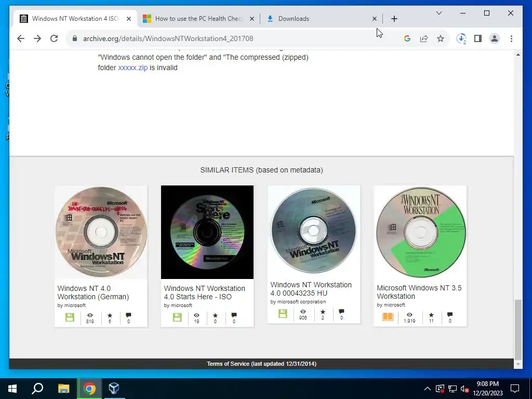The width and height of the screenshot is (532, 399).
Task: Click software floppy icon on 00043235 HU card
Action: point(283,313)
